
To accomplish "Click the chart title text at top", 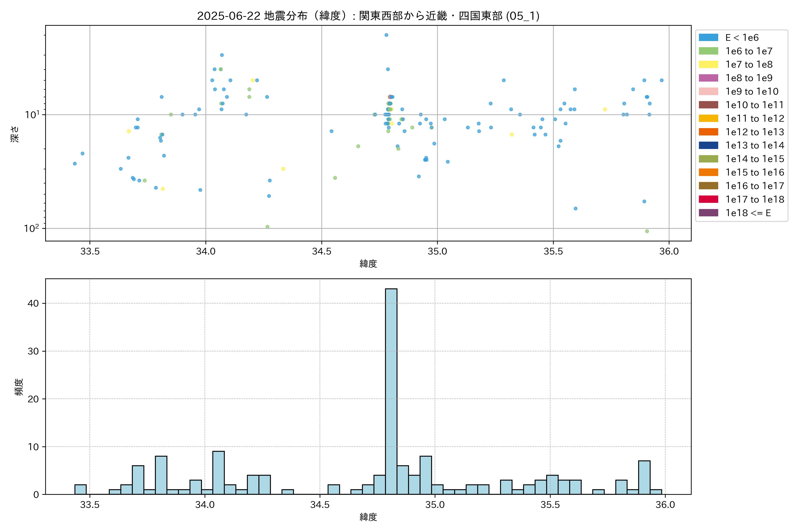I will (368, 16).
